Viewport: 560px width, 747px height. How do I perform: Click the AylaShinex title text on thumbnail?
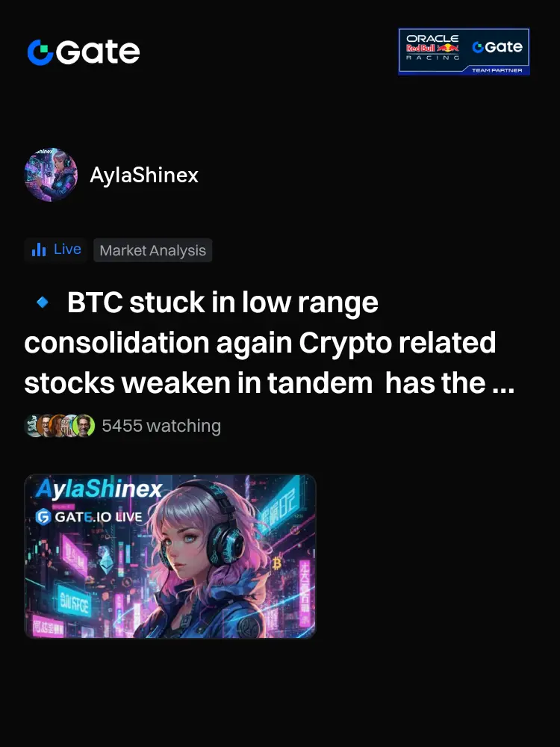point(99,489)
